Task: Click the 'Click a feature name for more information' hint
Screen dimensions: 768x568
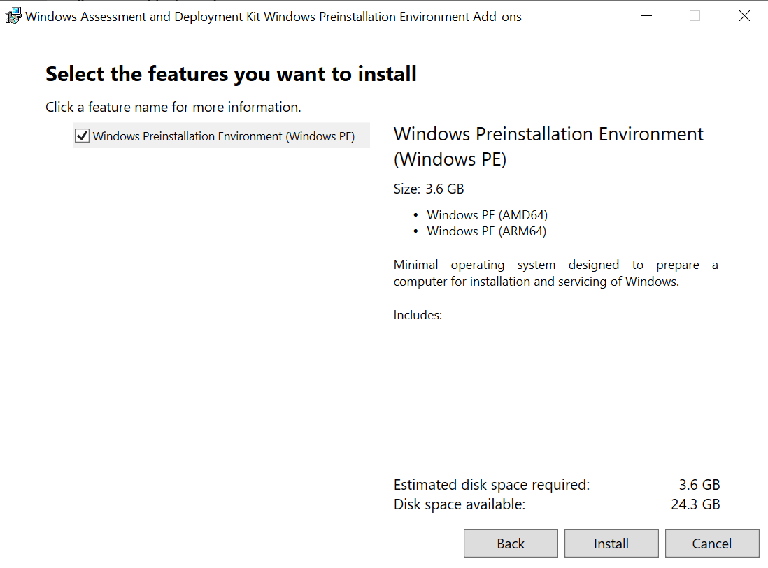Action: 173,107
